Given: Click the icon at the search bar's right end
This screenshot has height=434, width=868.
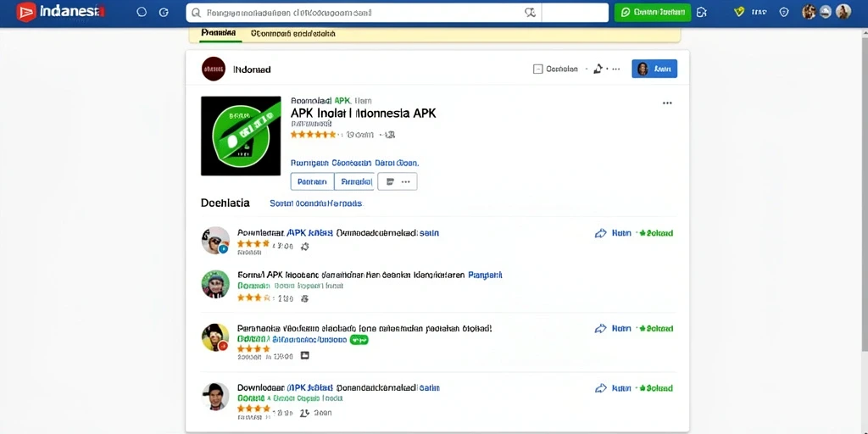Looking at the screenshot, I should point(530,12).
